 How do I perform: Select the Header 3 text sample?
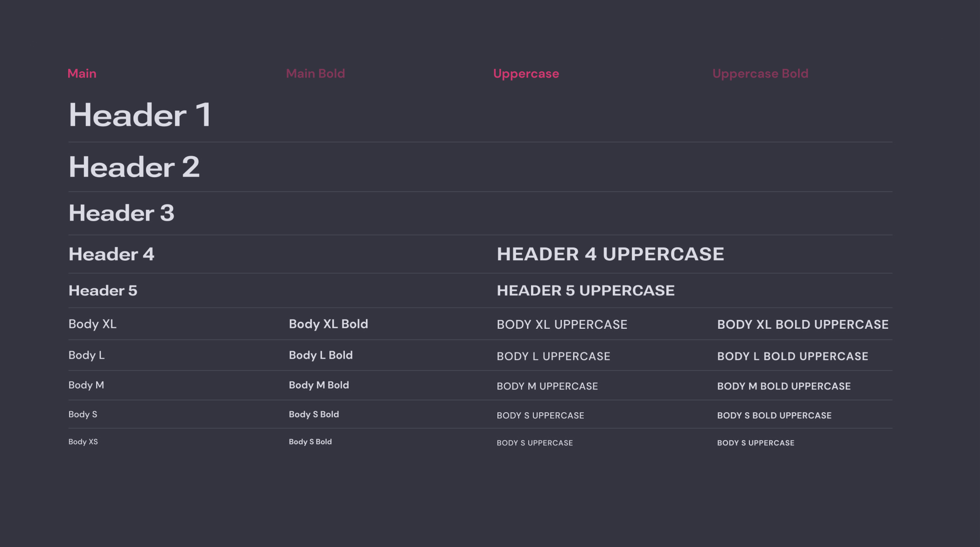point(122,213)
